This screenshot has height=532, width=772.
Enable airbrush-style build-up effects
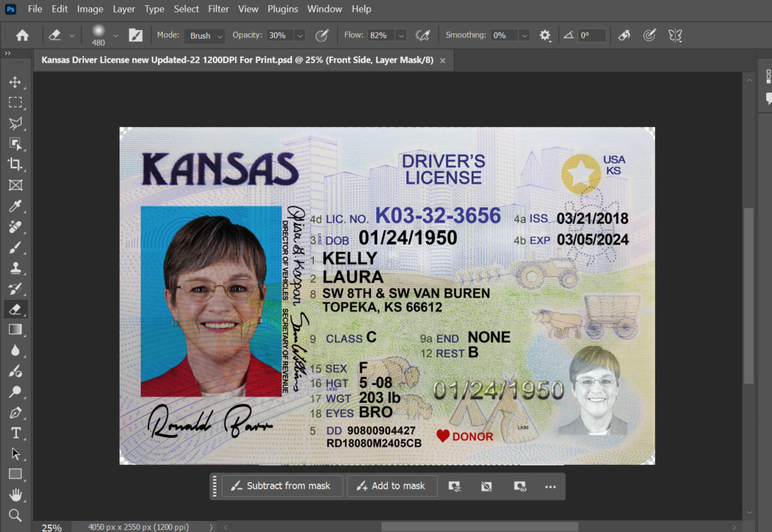coord(423,35)
